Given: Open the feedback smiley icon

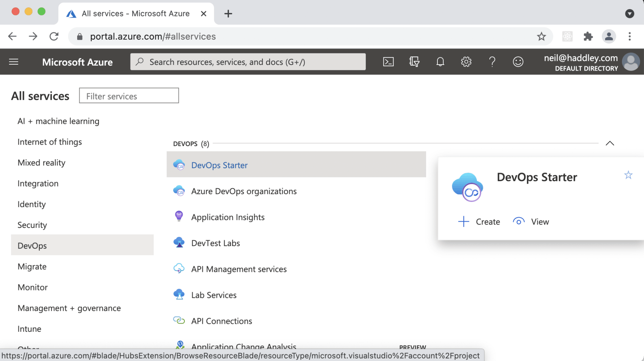Looking at the screenshot, I should (518, 62).
